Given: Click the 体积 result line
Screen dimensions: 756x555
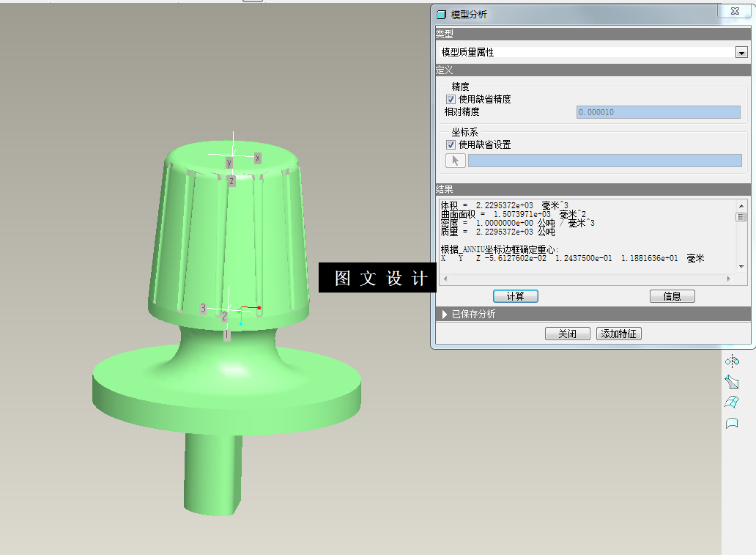Looking at the screenshot, I should pyautogui.click(x=504, y=205).
